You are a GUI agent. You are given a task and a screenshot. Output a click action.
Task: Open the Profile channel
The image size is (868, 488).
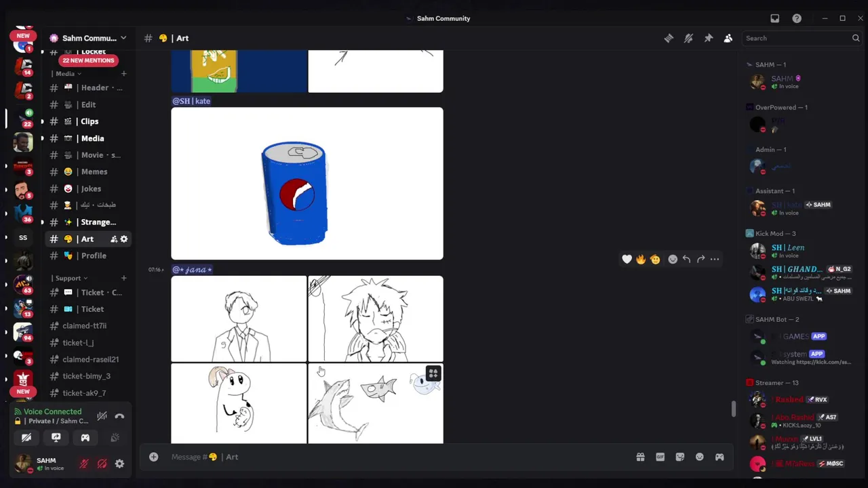point(88,256)
